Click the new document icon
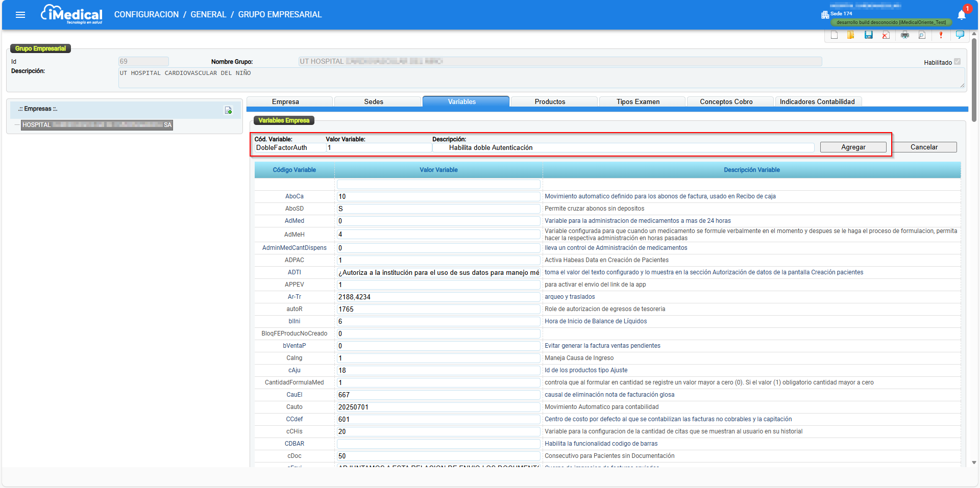This screenshot has width=980, height=488. point(834,35)
